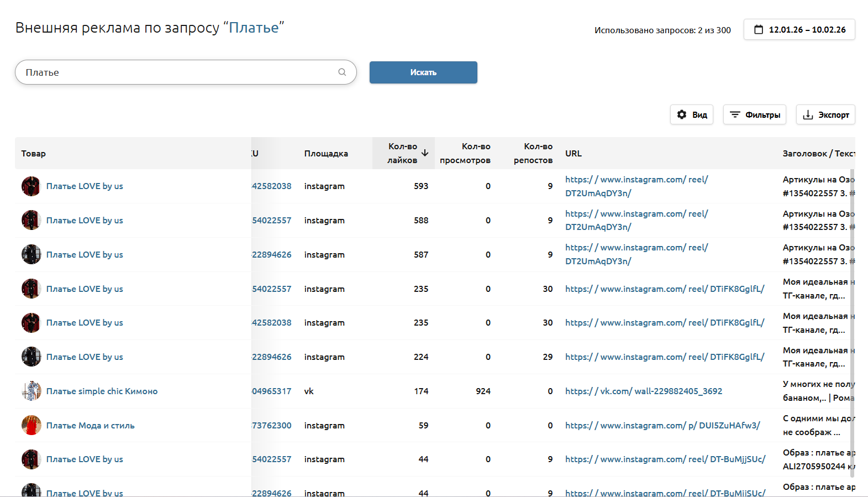The height and width of the screenshot is (497, 868).
Task: Click the sort arrow in Кол-во лайков column
Action: pyautogui.click(x=425, y=153)
